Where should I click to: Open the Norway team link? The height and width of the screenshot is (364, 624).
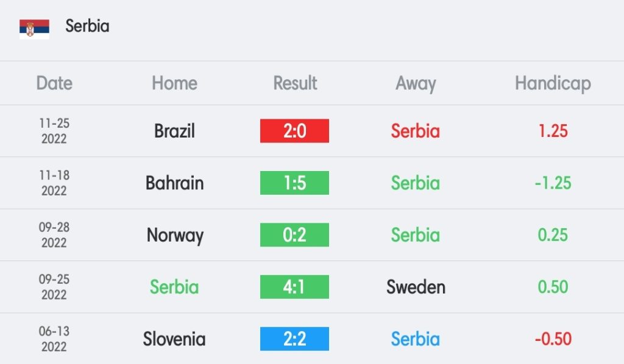point(175,236)
